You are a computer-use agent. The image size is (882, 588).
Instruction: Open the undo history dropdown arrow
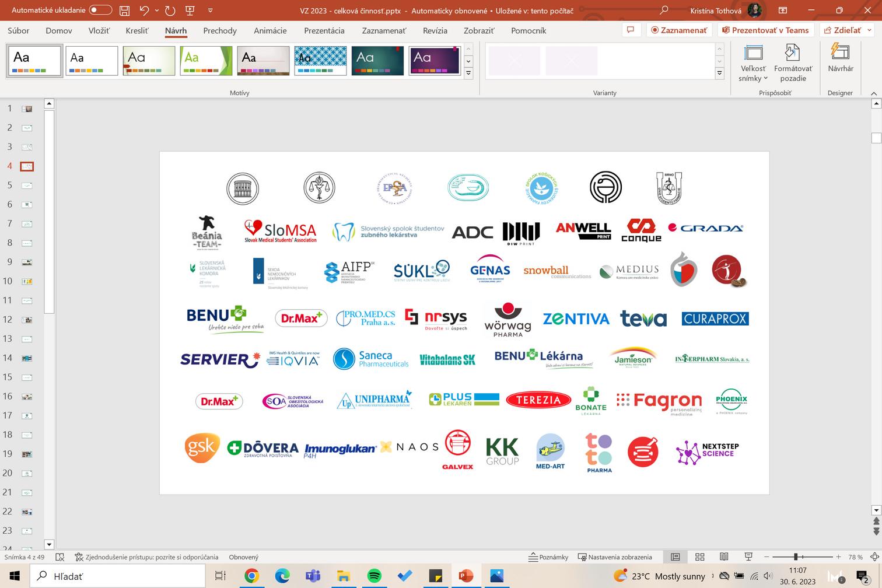(156, 10)
